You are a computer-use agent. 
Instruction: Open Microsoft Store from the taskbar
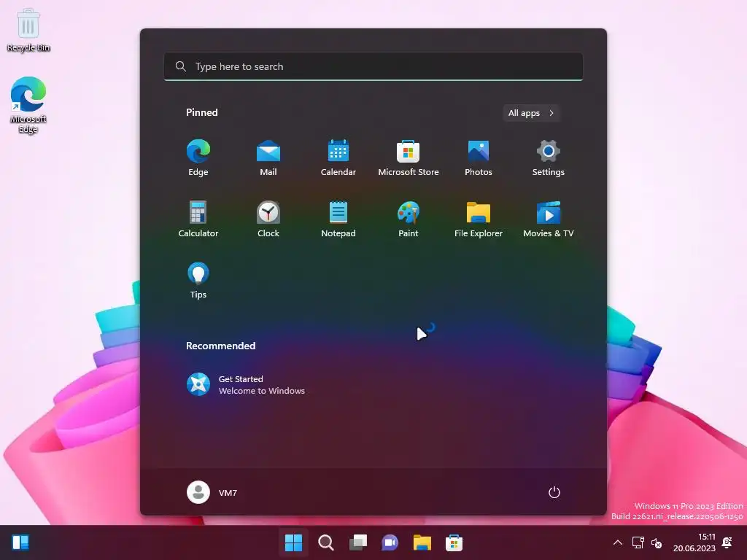[454, 542]
